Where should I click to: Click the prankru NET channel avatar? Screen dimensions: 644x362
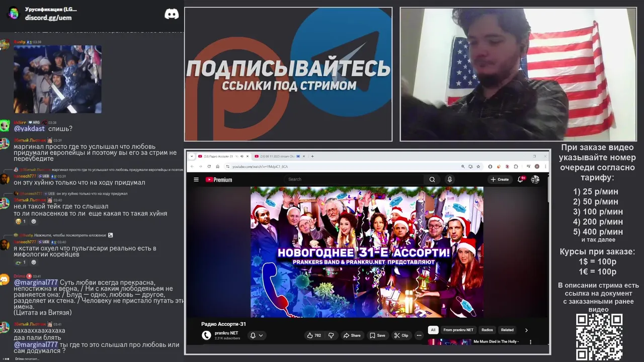[206, 335]
